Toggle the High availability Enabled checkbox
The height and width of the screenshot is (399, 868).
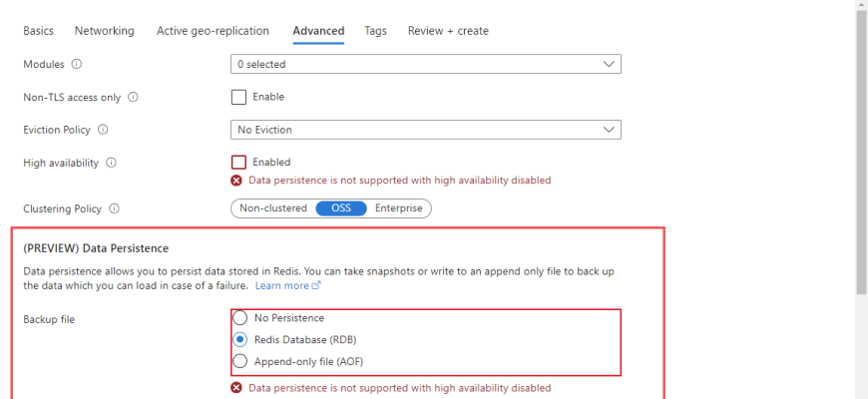pyautogui.click(x=238, y=162)
